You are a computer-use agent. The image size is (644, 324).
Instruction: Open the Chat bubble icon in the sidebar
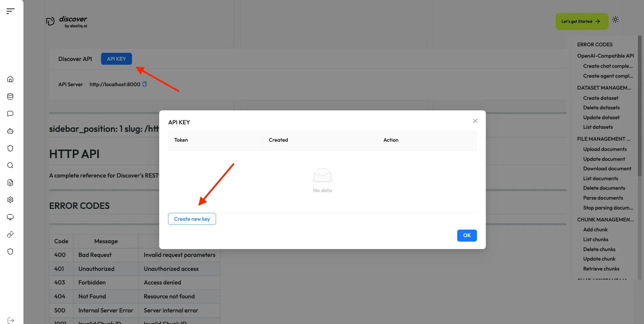10,113
